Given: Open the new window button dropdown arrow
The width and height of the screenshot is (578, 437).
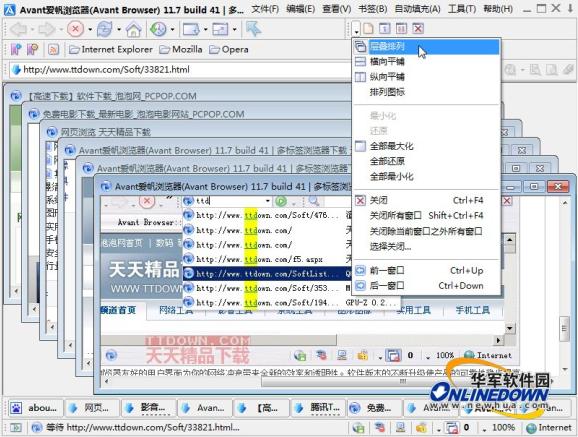Looking at the screenshot, I should click(x=205, y=29).
